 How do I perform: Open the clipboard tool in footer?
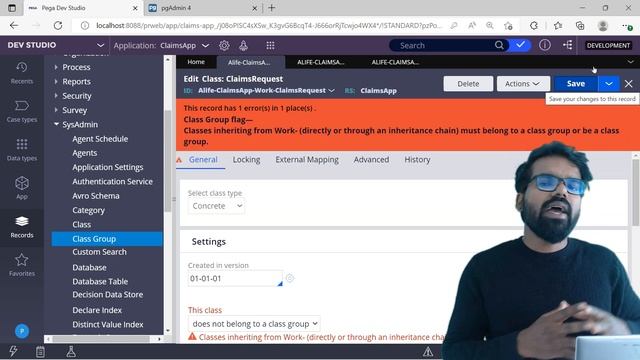pyautogui.click(x=40, y=351)
